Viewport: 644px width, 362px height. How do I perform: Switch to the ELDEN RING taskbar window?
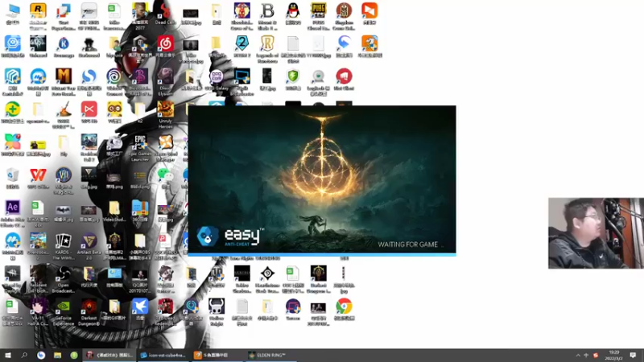271,355
